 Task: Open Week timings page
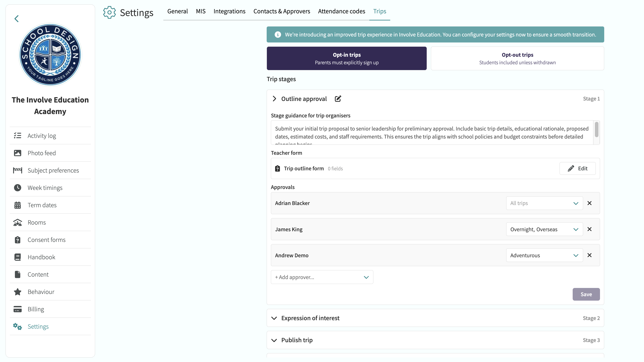tap(50, 188)
